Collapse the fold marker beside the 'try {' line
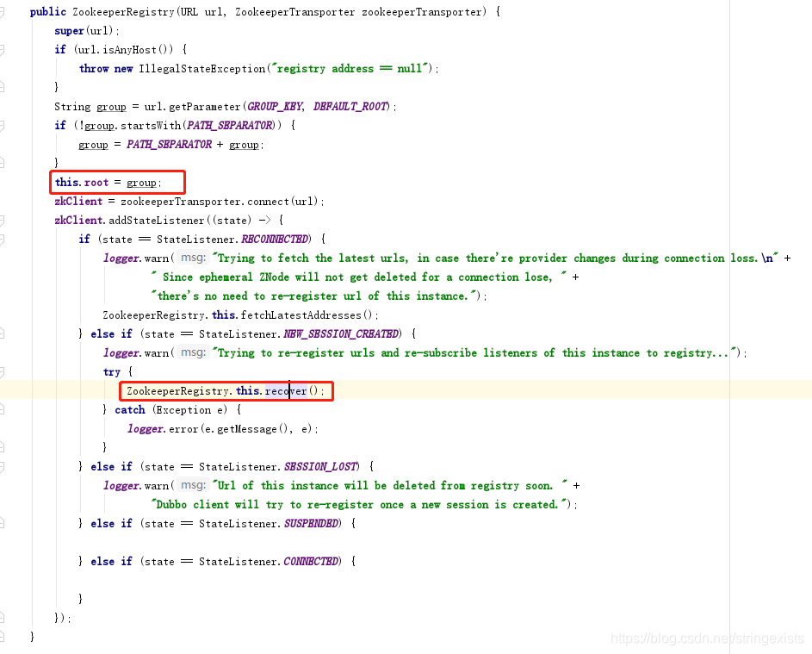 click(2, 372)
